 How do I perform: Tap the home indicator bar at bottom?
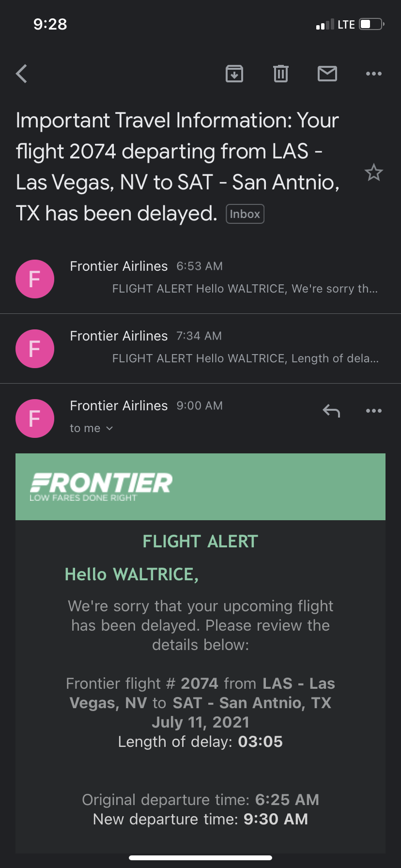point(200,857)
